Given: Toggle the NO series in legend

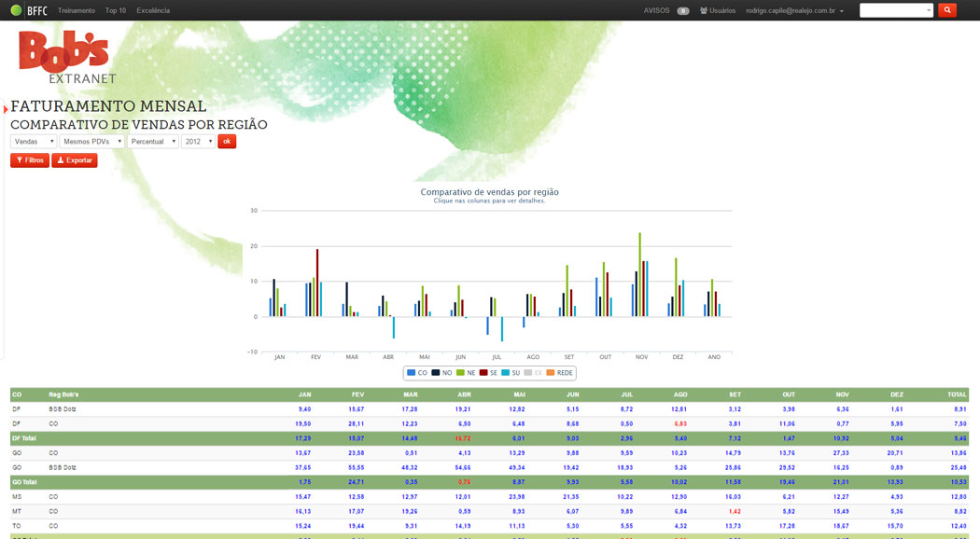Looking at the screenshot, I should pyautogui.click(x=441, y=373).
